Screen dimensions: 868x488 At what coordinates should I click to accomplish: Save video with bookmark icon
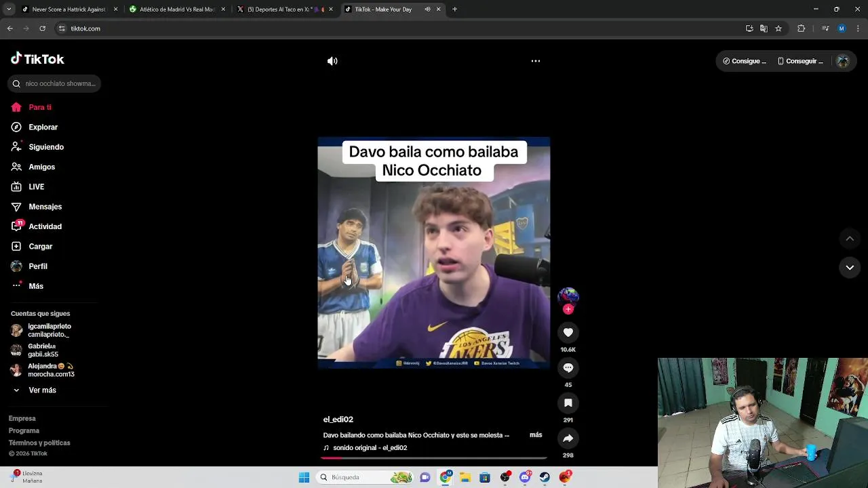click(x=568, y=403)
